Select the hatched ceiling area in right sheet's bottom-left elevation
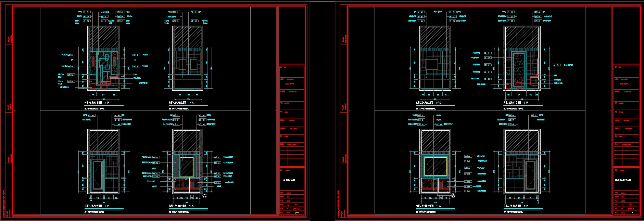Viewport: 644px width, 221px height. pyautogui.click(x=435, y=140)
